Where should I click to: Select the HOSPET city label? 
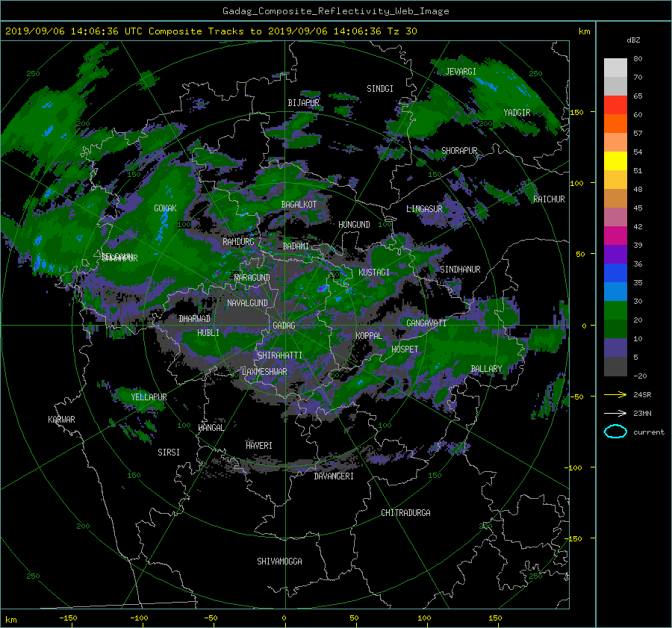tap(405, 349)
